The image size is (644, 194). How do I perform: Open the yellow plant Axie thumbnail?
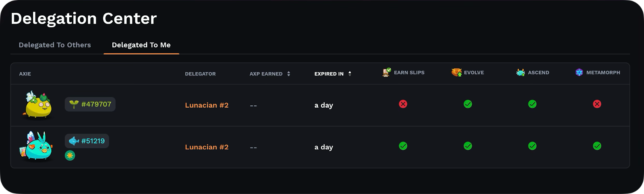[38, 105]
